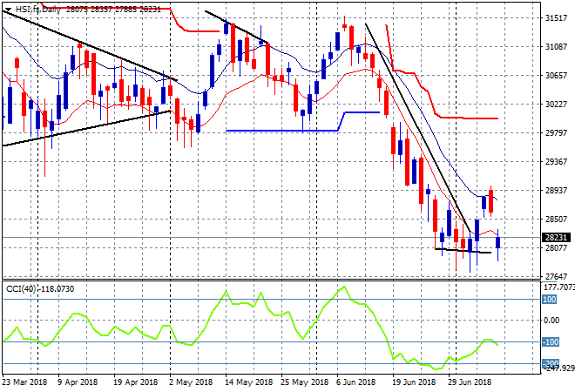575x392 pixels.
Task: Click the CCI 100 level label
Action: coord(551,300)
